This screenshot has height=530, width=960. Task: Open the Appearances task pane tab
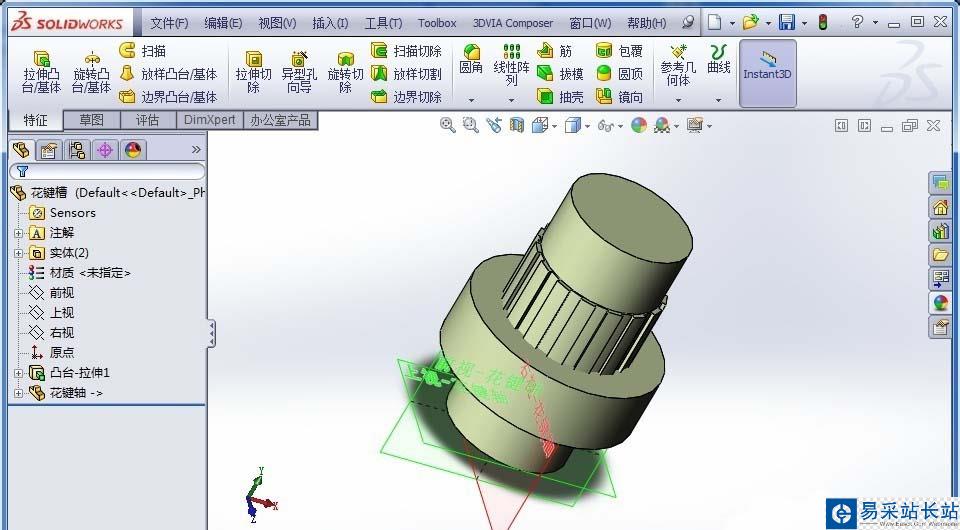pos(940,302)
